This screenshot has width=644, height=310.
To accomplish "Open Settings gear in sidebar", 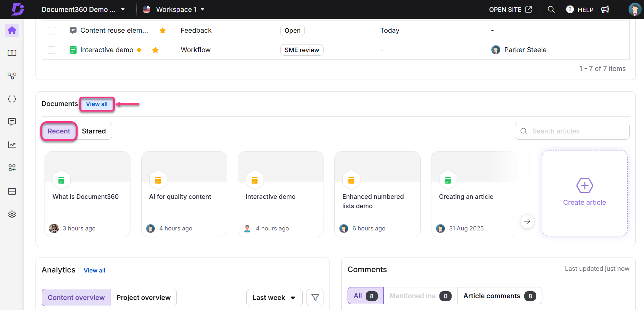I will pyautogui.click(x=12, y=214).
